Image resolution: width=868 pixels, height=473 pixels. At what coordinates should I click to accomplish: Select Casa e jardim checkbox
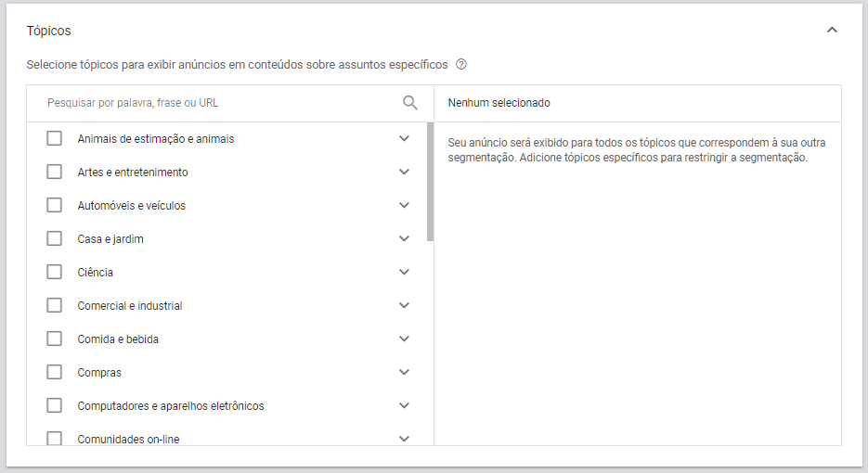pos(54,238)
